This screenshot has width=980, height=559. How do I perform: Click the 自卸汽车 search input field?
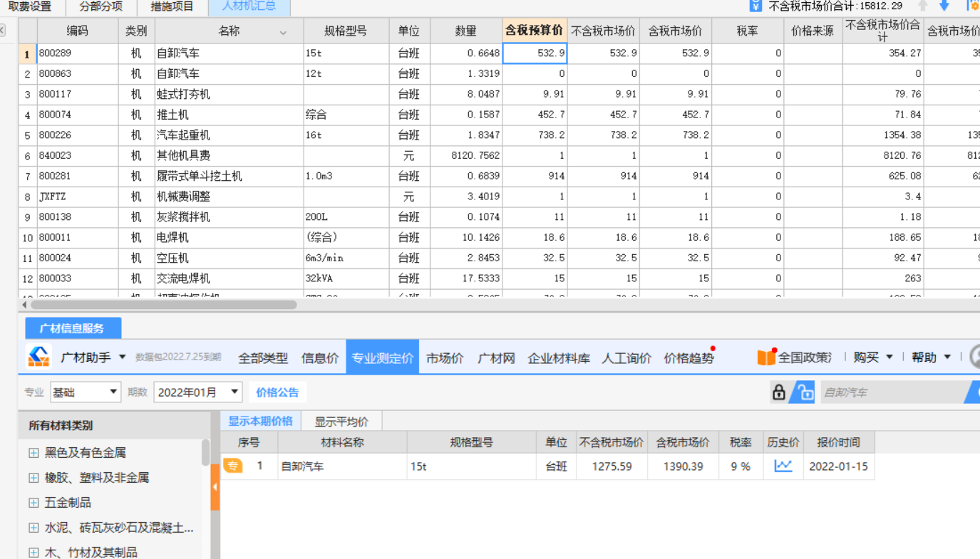[892, 392]
